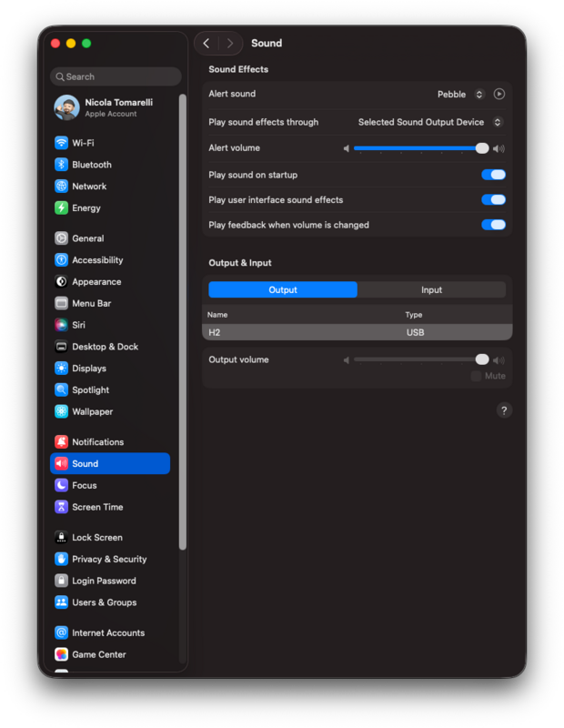
Task: Click the Wi-Fi icon in sidebar
Action: click(x=61, y=143)
